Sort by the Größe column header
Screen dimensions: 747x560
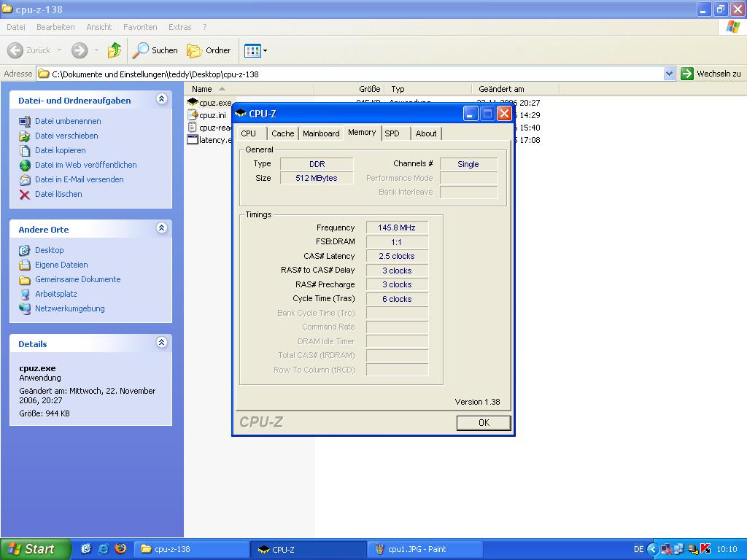(349, 89)
